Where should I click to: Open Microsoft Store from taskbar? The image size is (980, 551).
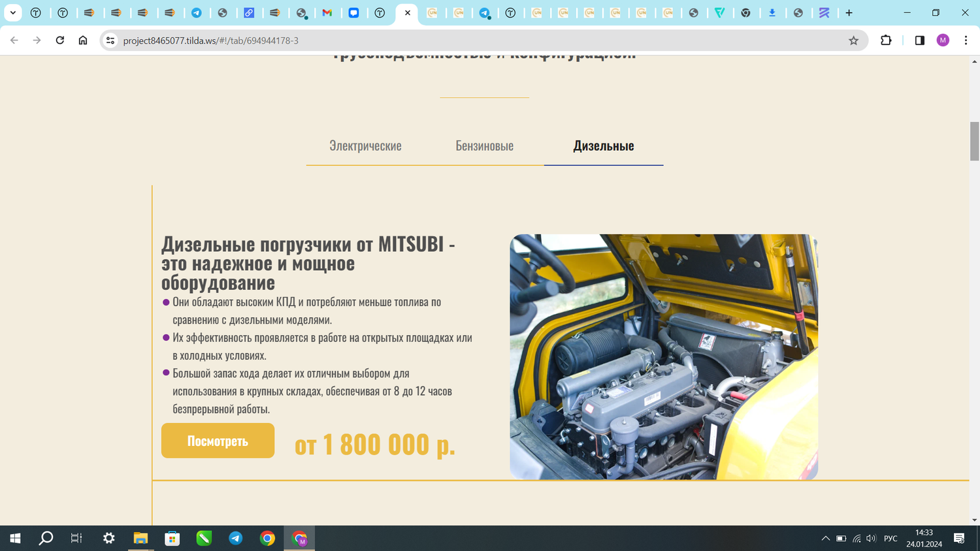click(x=172, y=538)
